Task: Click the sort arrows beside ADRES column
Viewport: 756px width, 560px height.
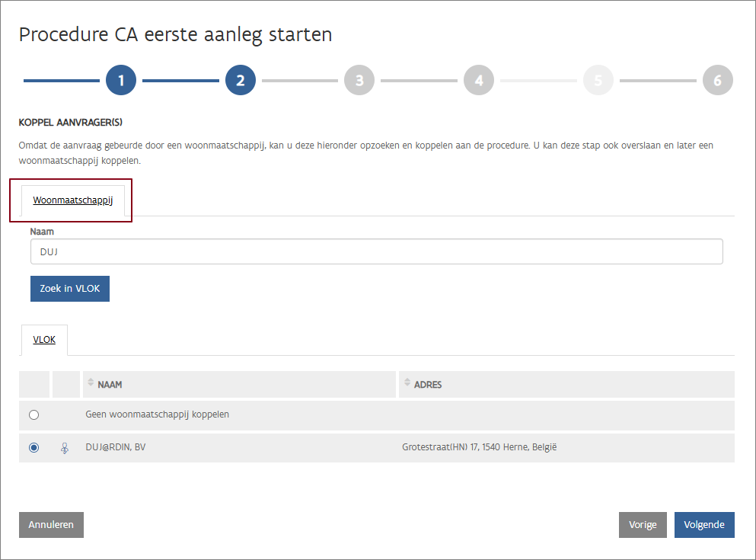Action: [x=407, y=383]
